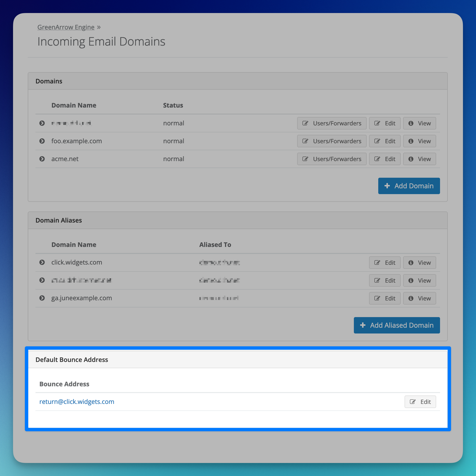Viewport: 476px width, 476px height.
Task: Expand the ga.juneexample.com alias row arrow
Action: click(x=42, y=298)
